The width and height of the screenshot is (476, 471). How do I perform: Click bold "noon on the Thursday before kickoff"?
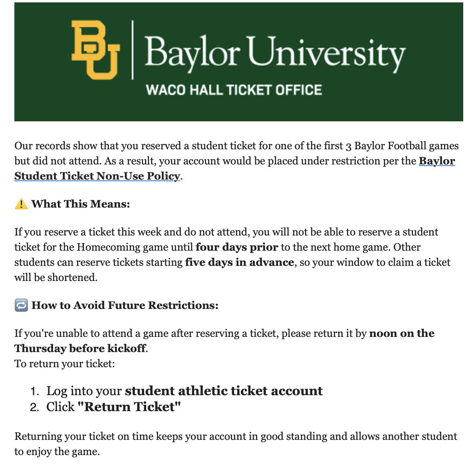click(x=401, y=333)
